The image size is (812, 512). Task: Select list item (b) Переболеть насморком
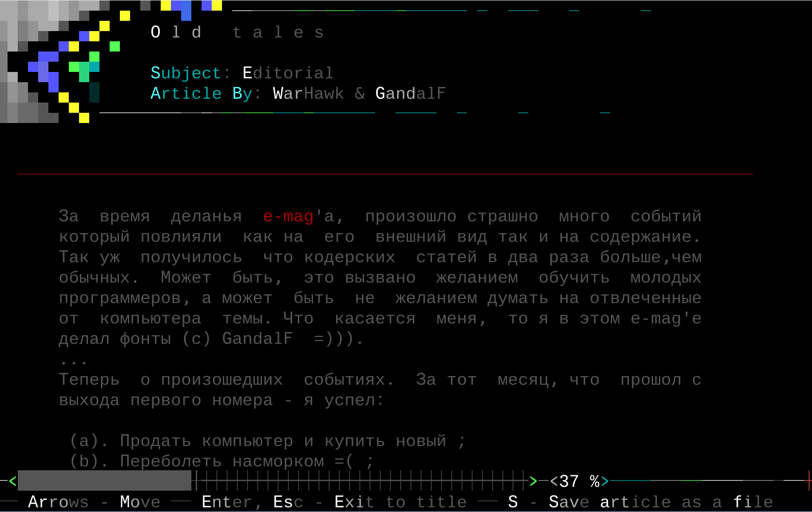[x=221, y=461]
